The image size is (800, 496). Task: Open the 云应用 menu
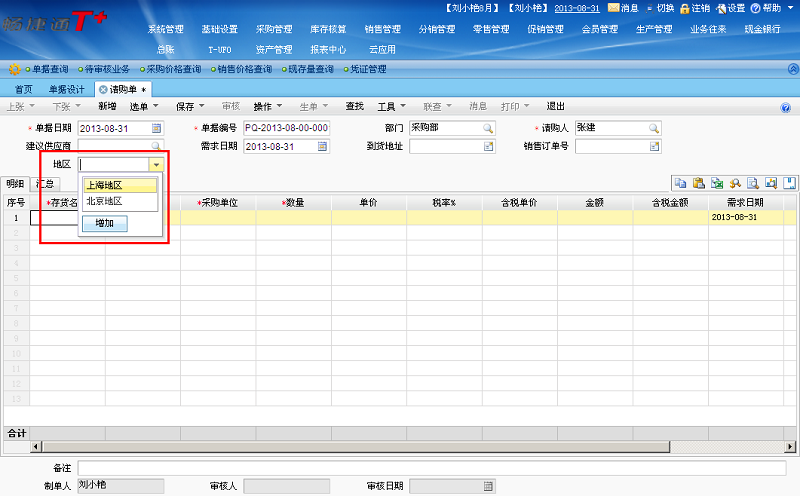pyautogui.click(x=383, y=49)
